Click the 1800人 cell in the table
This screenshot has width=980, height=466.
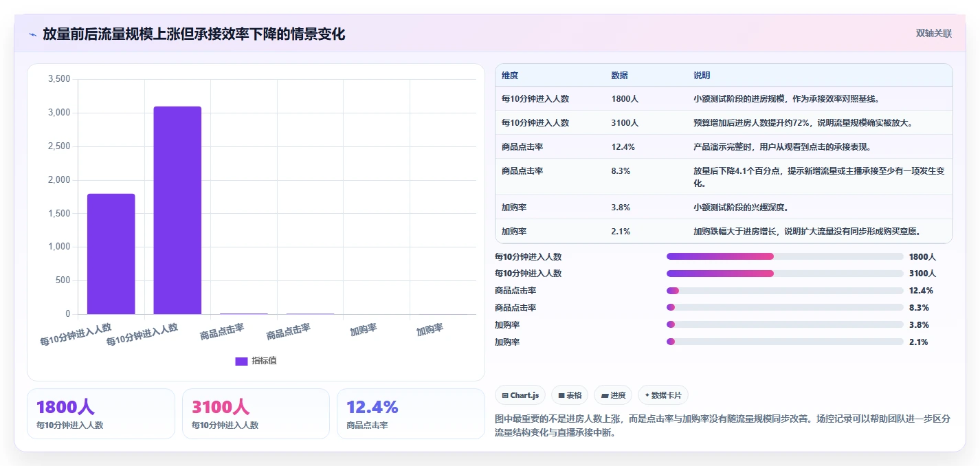(x=625, y=99)
